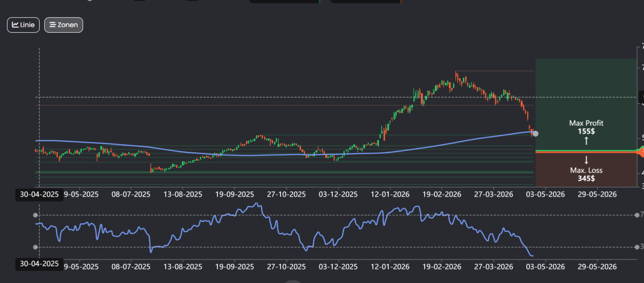The image size is (644, 283).
Task: Click the upward arrow below Max Profit
Action: click(x=586, y=140)
